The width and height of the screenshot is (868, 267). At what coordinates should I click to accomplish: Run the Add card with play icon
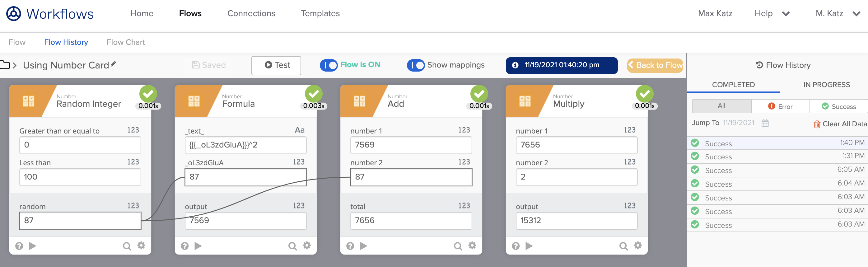coord(364,246)
